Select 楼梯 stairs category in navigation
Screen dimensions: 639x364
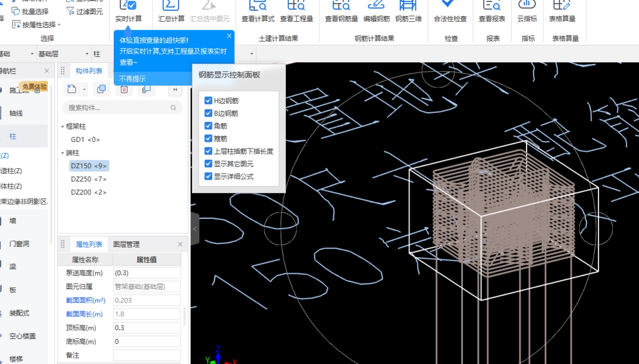tap(16, 359)
